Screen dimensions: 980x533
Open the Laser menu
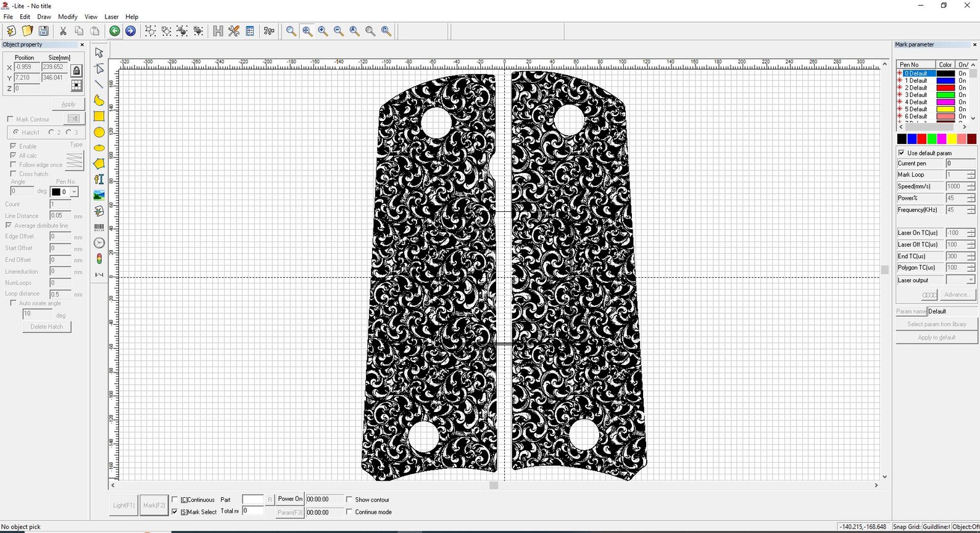[112, 17]
